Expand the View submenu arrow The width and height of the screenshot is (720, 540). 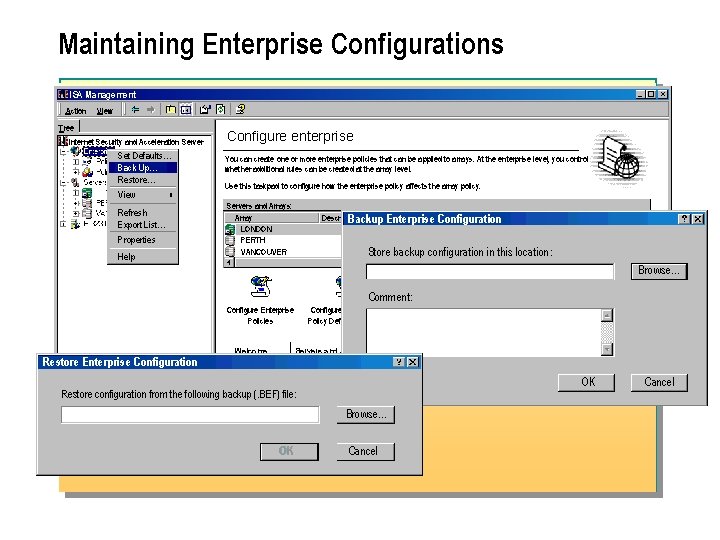click(171, 195)
